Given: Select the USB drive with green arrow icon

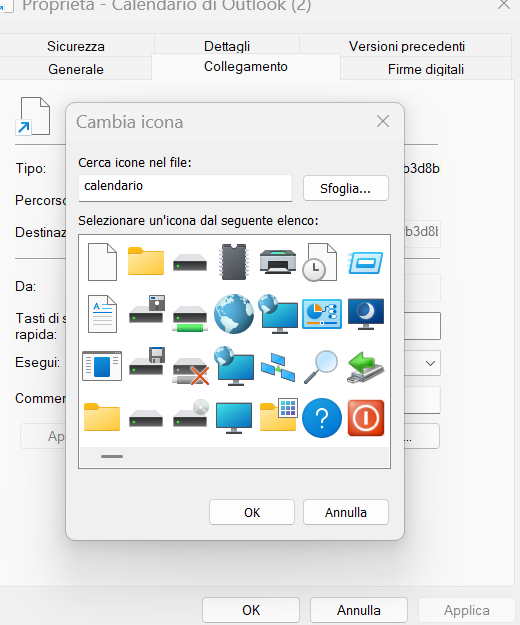Looking at the screenshot, I should 366,367.
